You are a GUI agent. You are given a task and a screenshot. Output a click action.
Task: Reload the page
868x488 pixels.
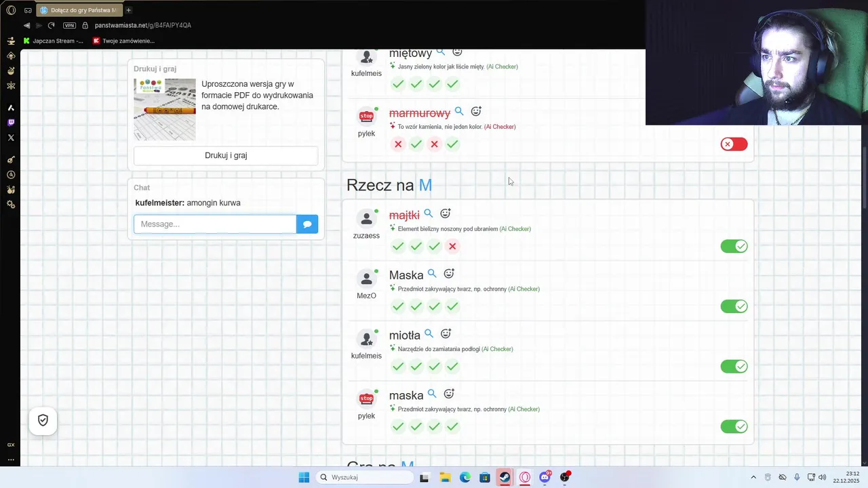coord(51,25)
